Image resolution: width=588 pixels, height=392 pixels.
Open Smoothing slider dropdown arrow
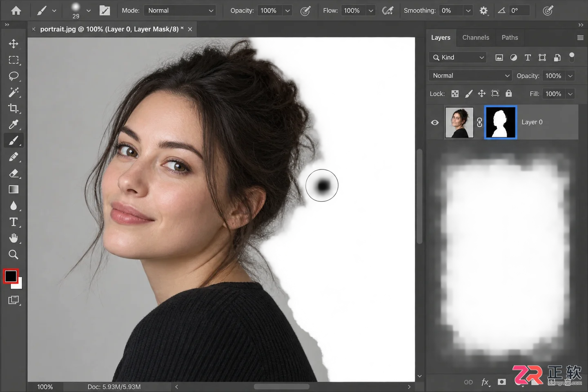[x=468, y=11]
